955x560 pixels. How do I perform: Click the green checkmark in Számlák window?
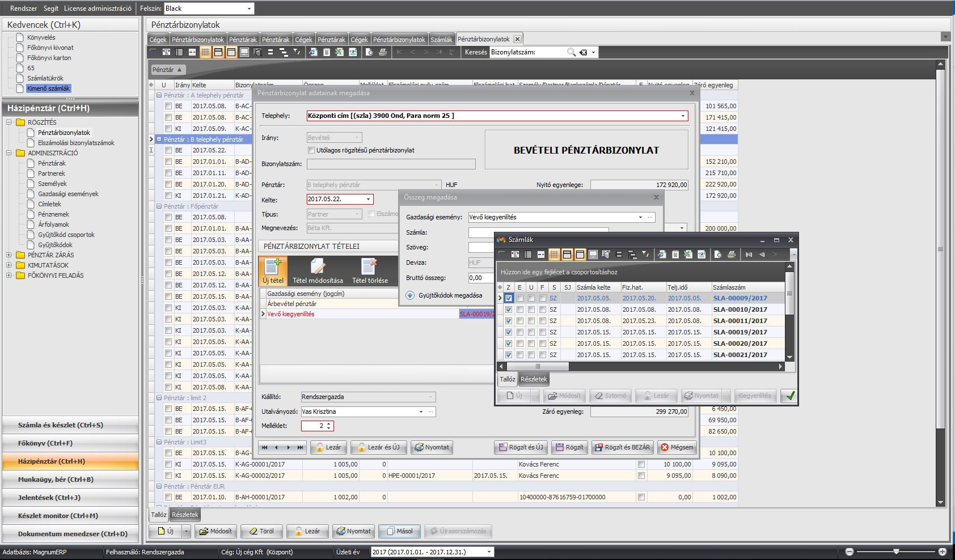(789, 396)
